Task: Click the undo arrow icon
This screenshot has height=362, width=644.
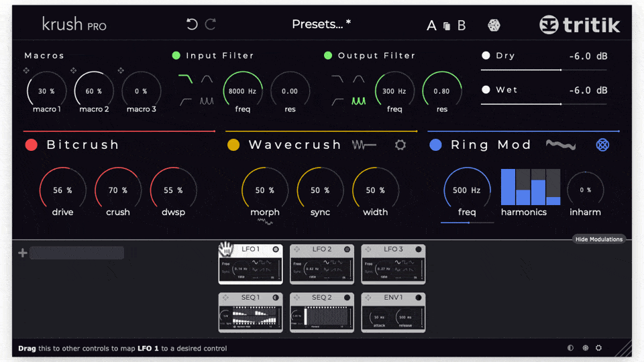Action: click(x=192, y=25)
